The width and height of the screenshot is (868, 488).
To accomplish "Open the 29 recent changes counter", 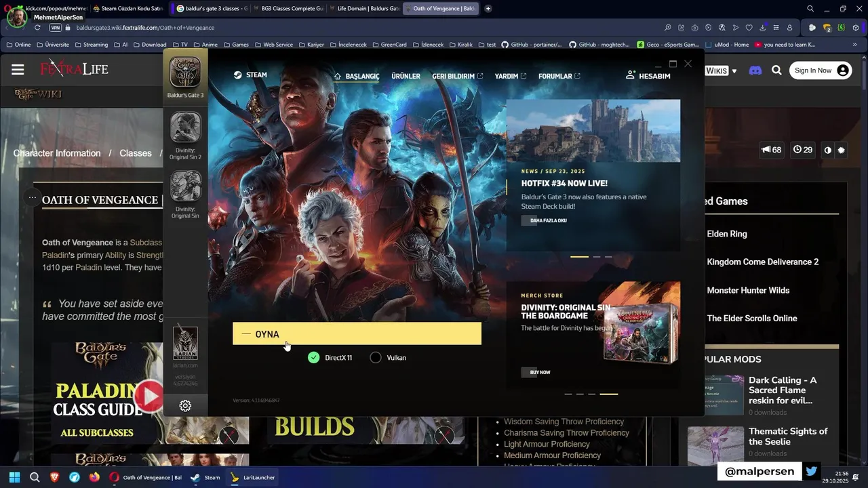I will point(803,150).
